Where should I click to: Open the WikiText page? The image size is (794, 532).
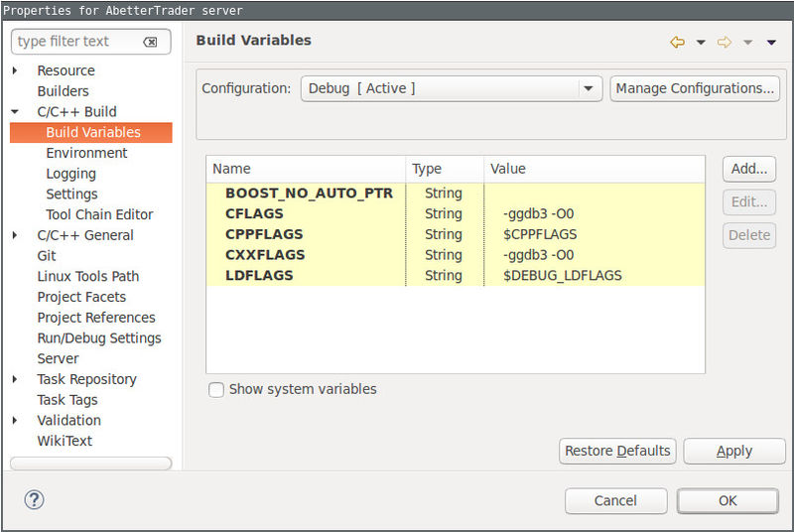tap(65, 441)
